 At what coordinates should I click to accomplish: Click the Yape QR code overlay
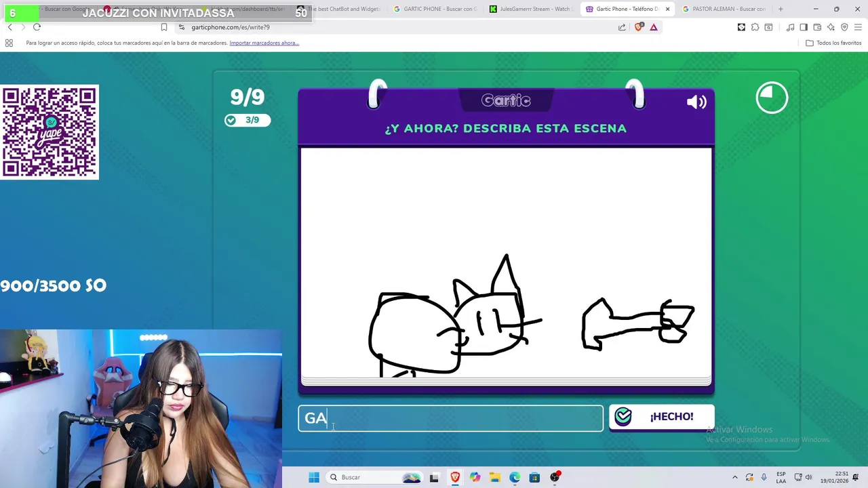pos(50,132)
